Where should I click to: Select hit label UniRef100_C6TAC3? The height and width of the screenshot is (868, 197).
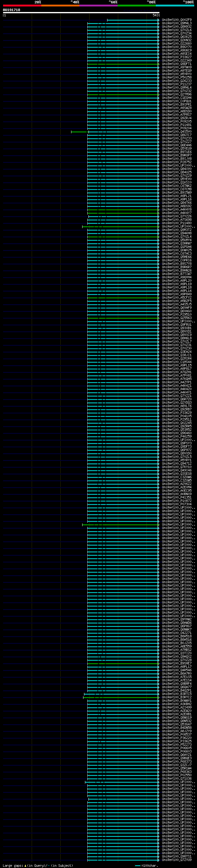[x=177, y=253]
